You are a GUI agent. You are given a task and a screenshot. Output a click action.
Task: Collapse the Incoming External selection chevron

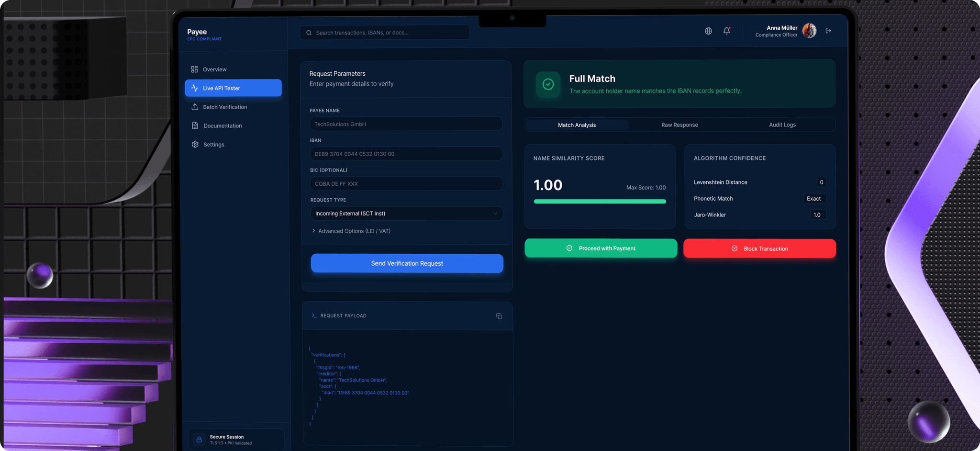495,214
